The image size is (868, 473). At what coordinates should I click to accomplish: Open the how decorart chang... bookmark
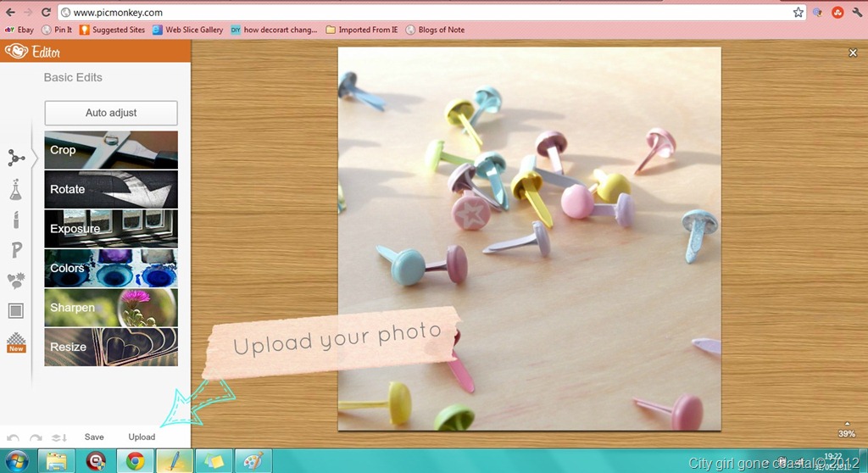click(274, 30)
